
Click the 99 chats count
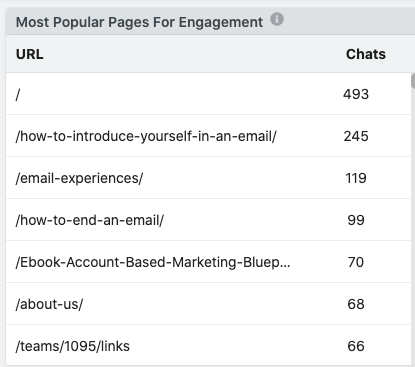(x=356, y=220)
